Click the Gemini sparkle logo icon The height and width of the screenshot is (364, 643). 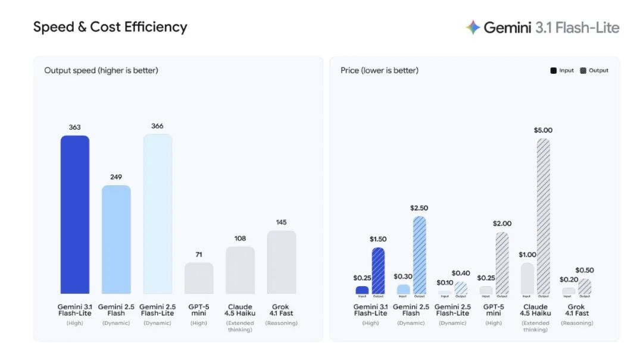[x=473, y=27]
